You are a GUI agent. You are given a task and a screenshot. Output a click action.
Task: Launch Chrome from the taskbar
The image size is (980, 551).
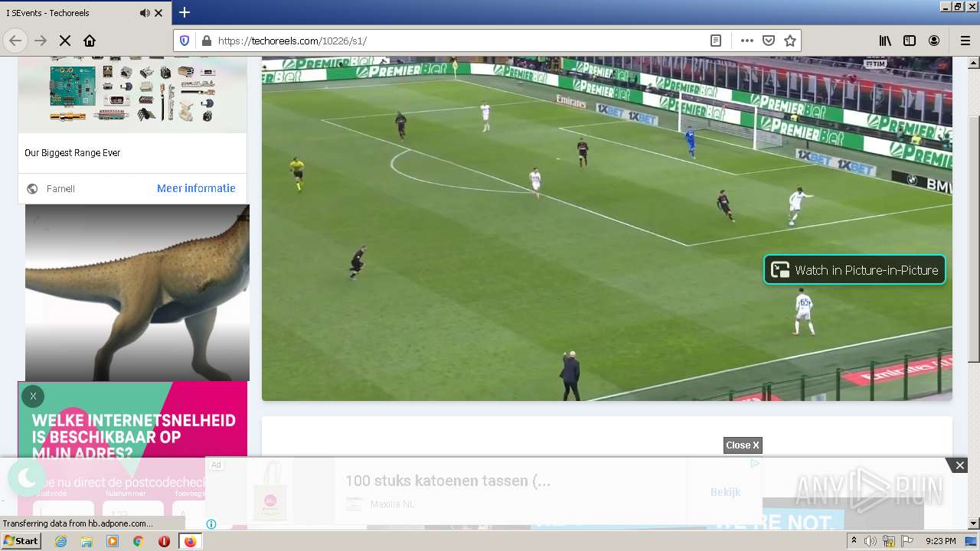pos(138,541)
